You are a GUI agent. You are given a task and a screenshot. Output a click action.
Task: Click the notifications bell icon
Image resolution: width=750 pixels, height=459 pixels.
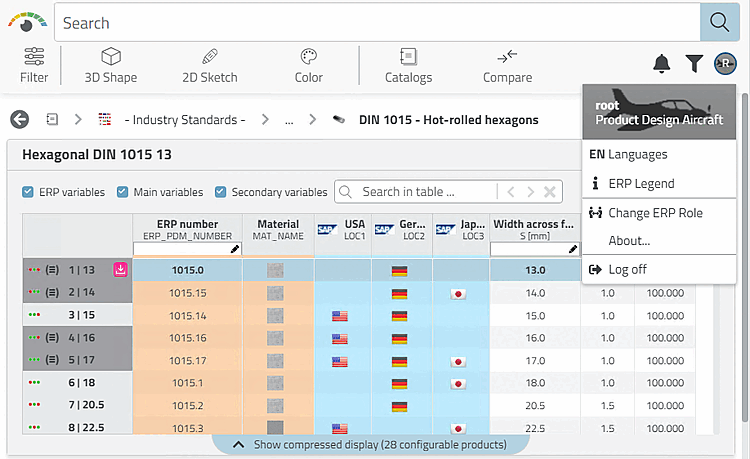click(661, 64)
